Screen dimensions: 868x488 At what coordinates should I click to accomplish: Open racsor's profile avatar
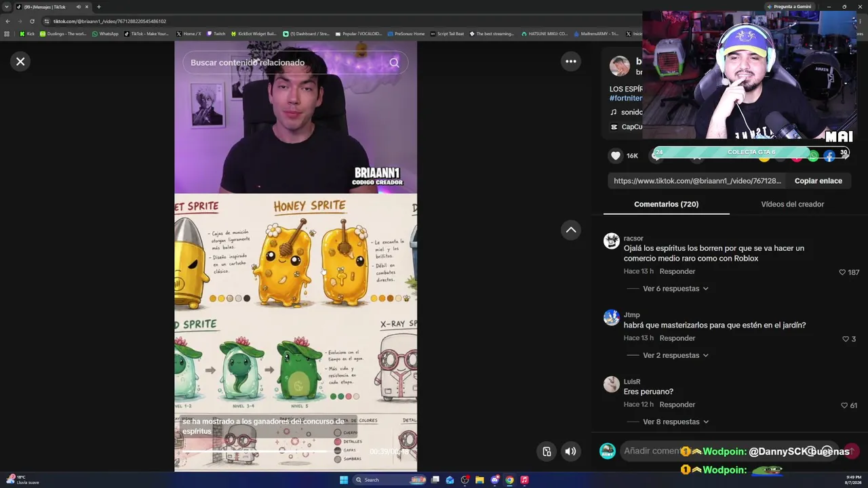pyautogui.click(x=612, y=241)
